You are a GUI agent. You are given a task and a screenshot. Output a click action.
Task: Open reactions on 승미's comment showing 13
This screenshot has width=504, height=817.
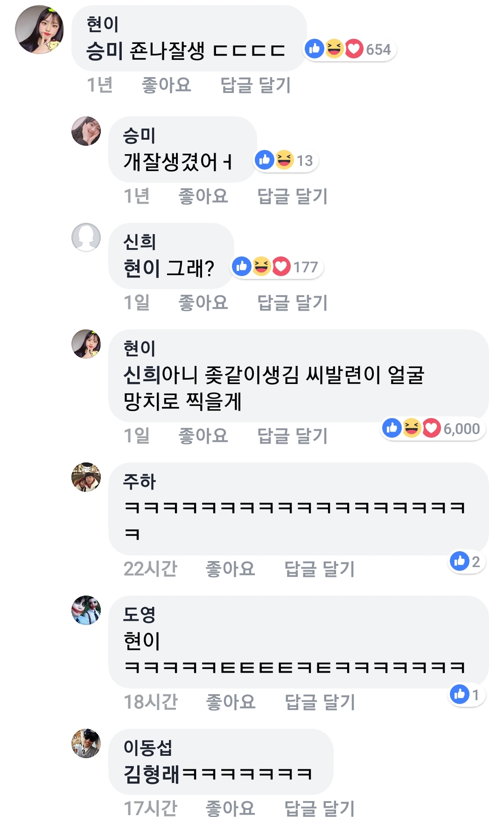(x=286, y=160)
